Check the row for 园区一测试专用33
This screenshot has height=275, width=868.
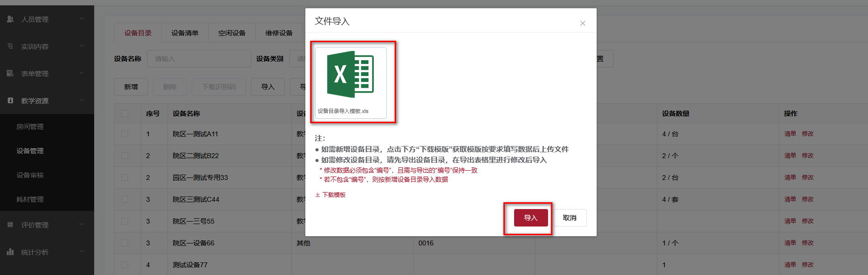click(x=125, y=178)
